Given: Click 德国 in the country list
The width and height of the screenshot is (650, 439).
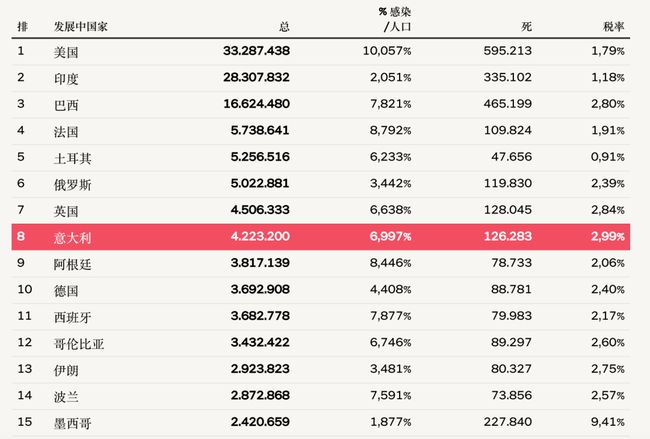Looking at the screenshot, I should pos(66,291).
